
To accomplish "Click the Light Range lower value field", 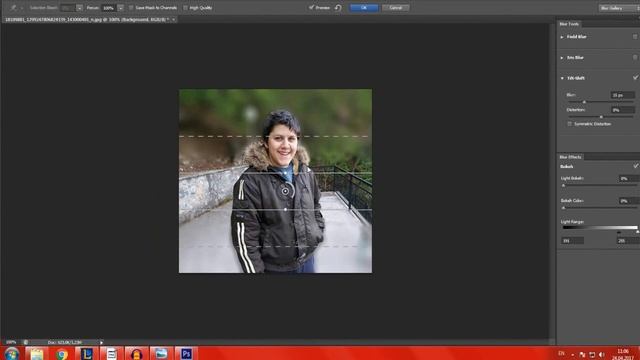I will [x=572, y=241].
